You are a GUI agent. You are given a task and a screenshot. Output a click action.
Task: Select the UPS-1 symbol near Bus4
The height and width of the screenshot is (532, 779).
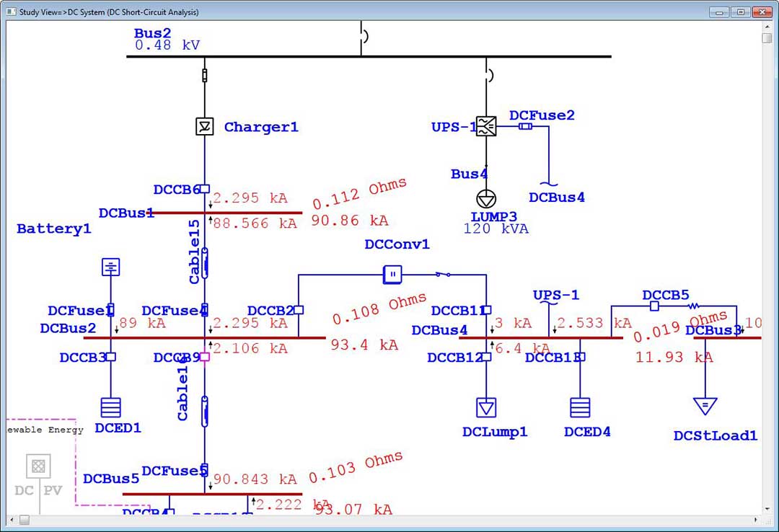[488, 127]
